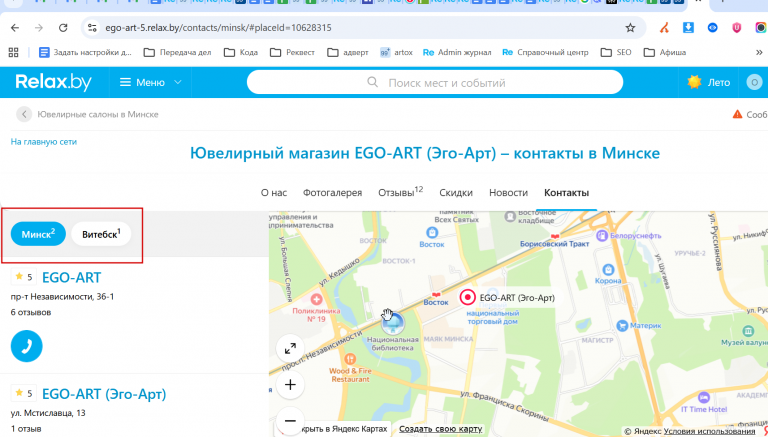Click the Материк cart marker on map
This screenshot has height=437, width=768.
click(622, 325)
